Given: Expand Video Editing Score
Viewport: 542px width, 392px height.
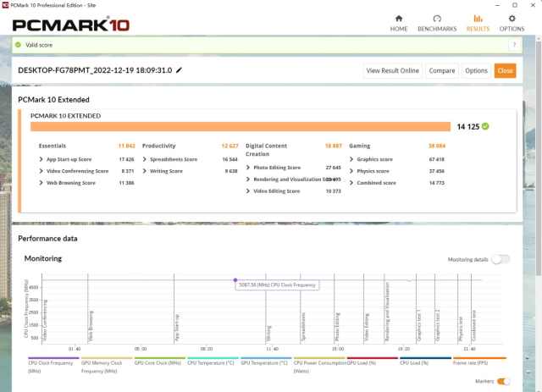Looking at the screenshot, I should tap(248, 190).
